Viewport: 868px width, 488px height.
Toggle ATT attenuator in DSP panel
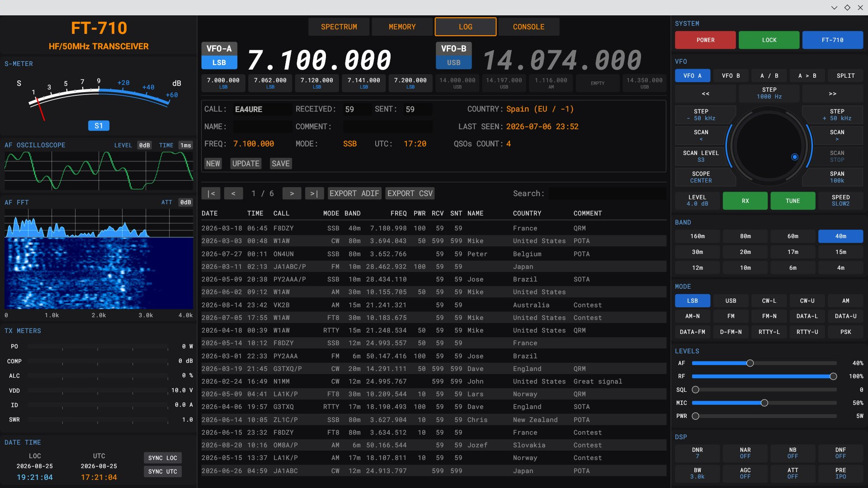click(793, 473)
